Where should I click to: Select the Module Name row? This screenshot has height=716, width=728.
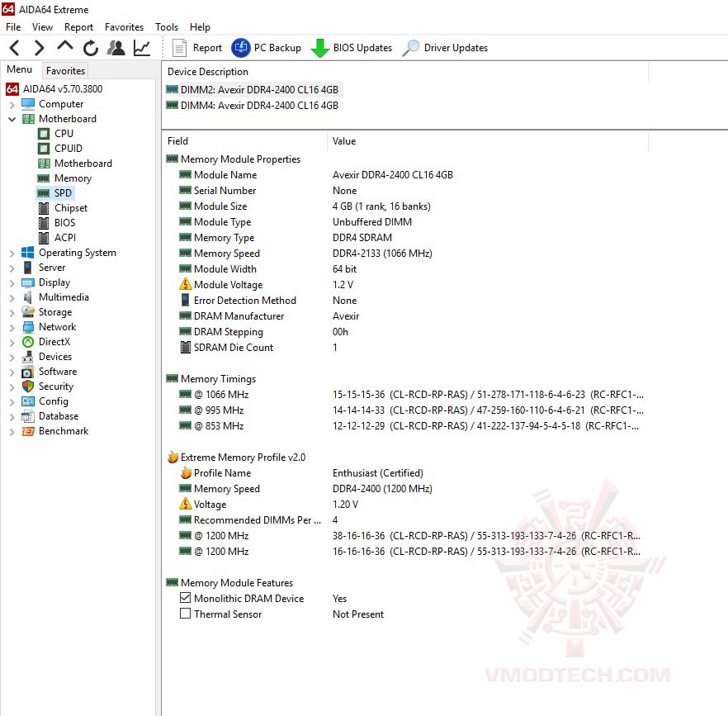click(404, 175)
